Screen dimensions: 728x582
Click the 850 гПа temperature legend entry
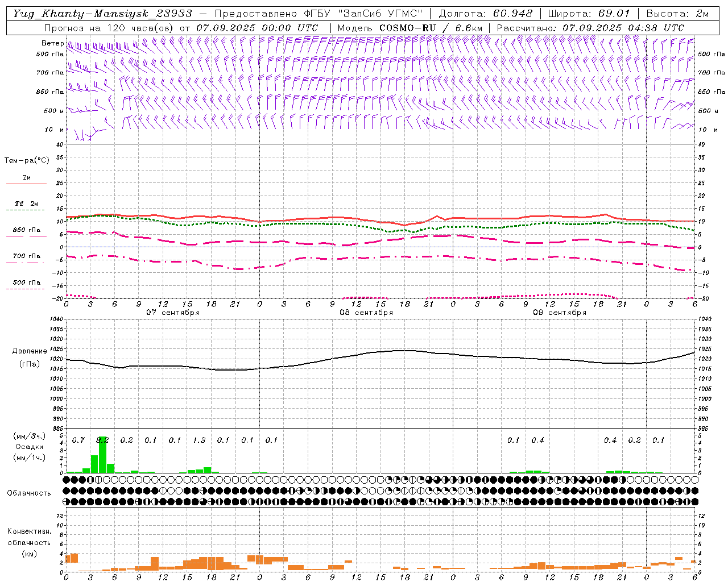click(27, 230)
